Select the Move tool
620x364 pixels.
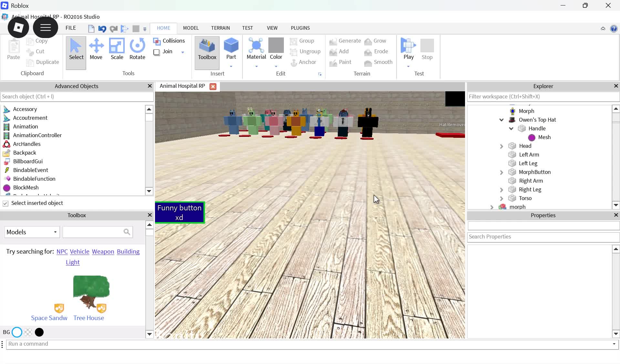96,49
